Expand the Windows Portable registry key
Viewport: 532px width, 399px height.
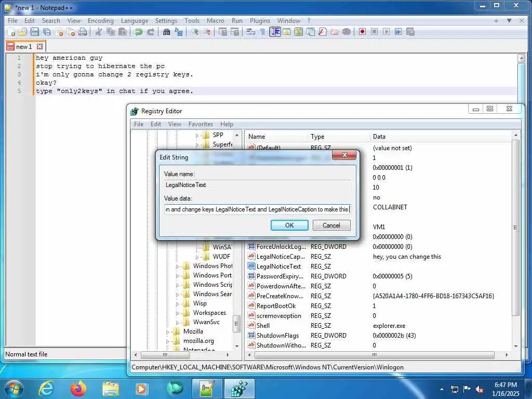(177, 276)
